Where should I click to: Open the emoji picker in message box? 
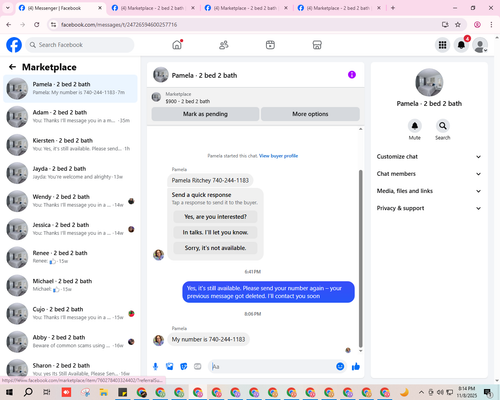pyautogui.click(x=340, y=367)
